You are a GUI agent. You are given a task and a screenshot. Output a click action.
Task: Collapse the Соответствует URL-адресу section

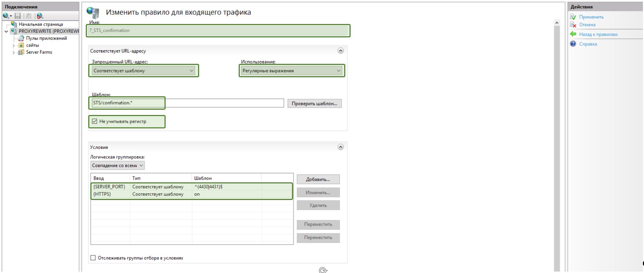click(341, 51)
